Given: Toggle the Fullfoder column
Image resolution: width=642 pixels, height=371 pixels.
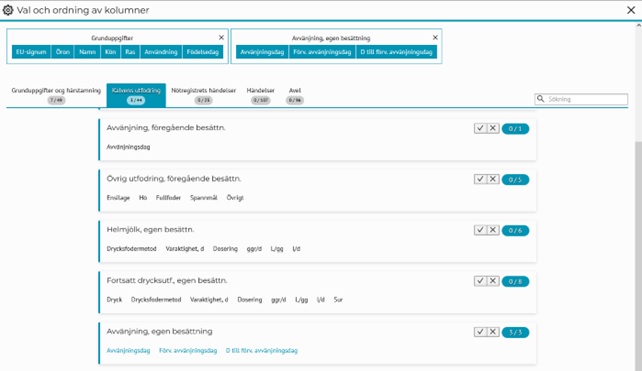Looking at the screenshot, I should 168,198.
